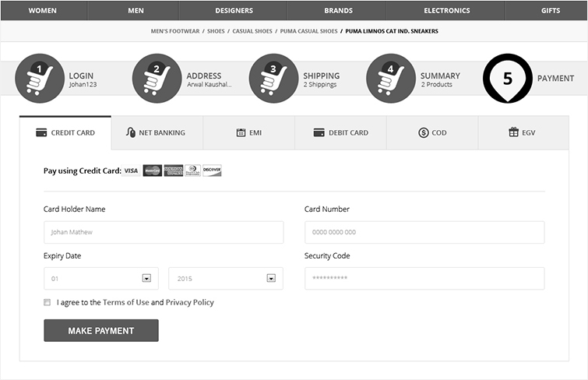
Task: Click the step 1 Login cart icon
Action: pyautogui.click(x=40, y=79)
